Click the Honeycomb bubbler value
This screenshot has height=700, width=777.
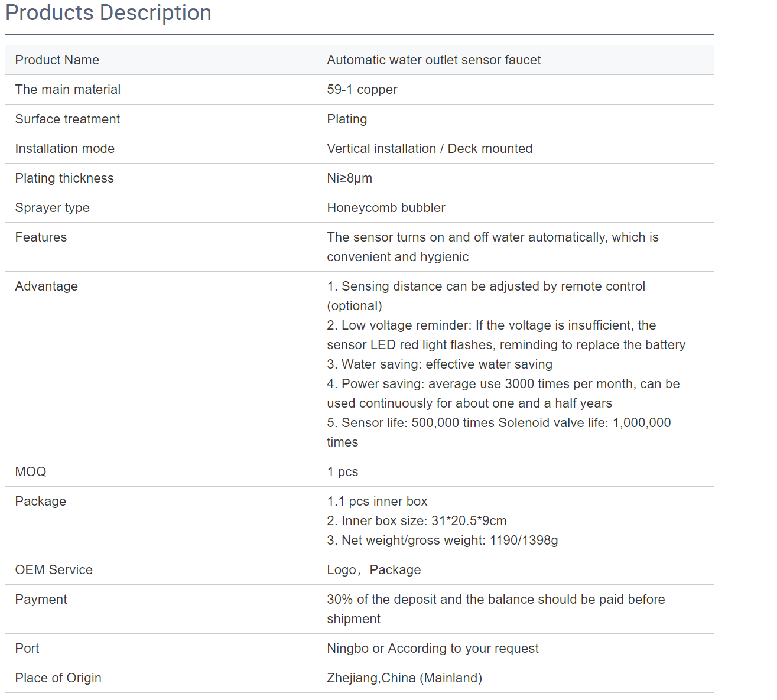coord(386,207)
